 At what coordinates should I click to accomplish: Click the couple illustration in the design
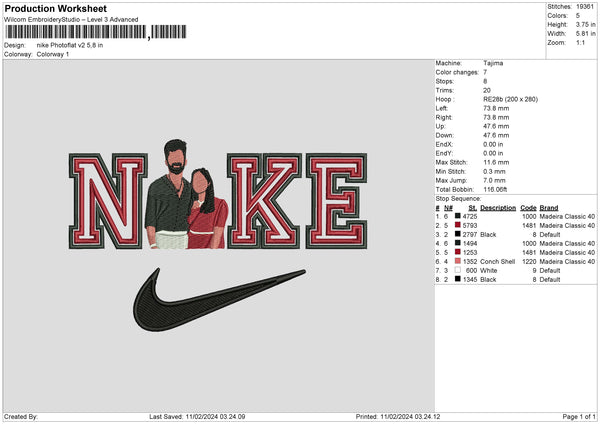tap(186, 194)
